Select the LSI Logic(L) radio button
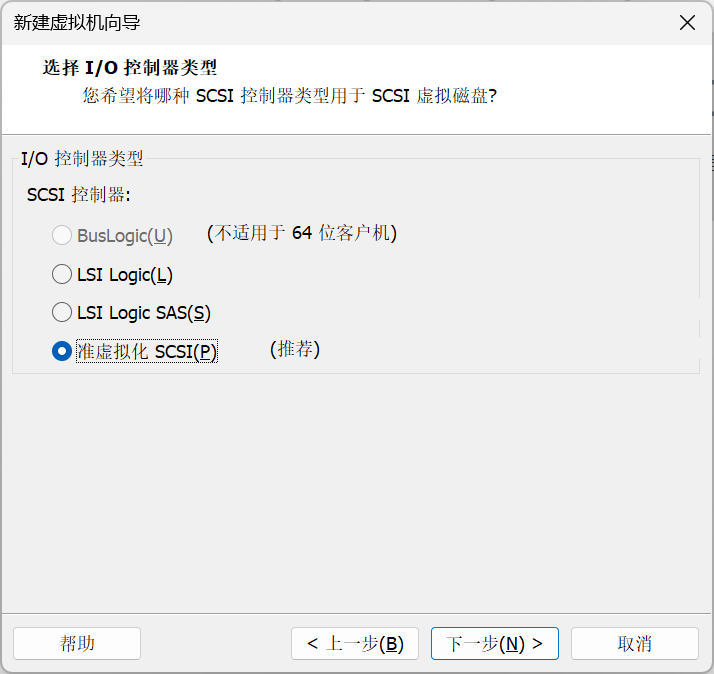This screenshot has height=674, width=714. pos(62,274)
